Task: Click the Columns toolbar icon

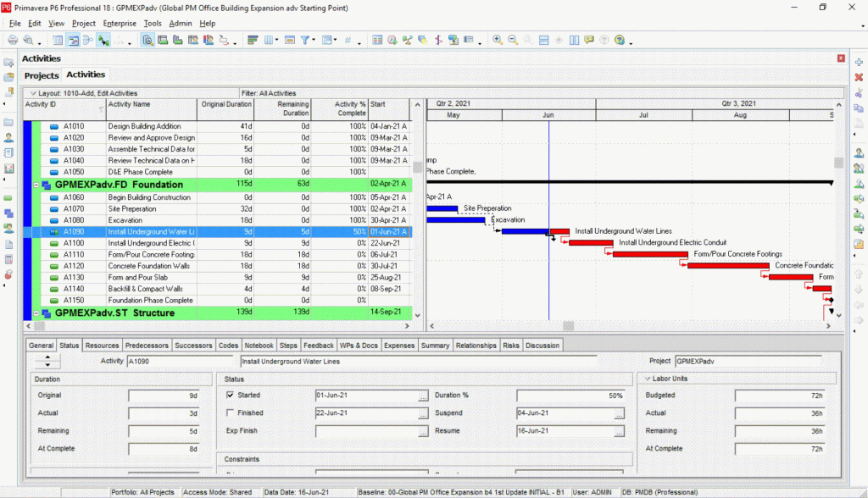Action: pos(269,40)
